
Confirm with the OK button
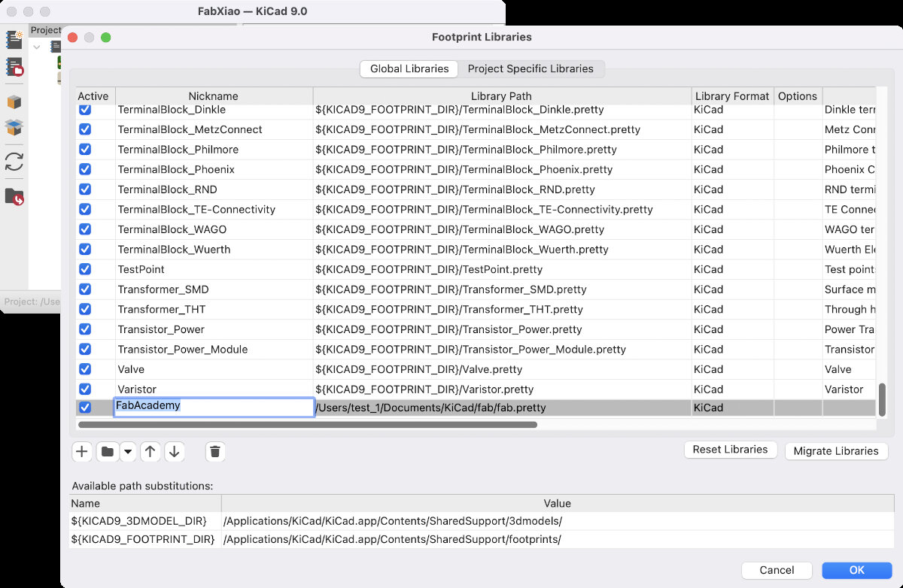(857, 570)
